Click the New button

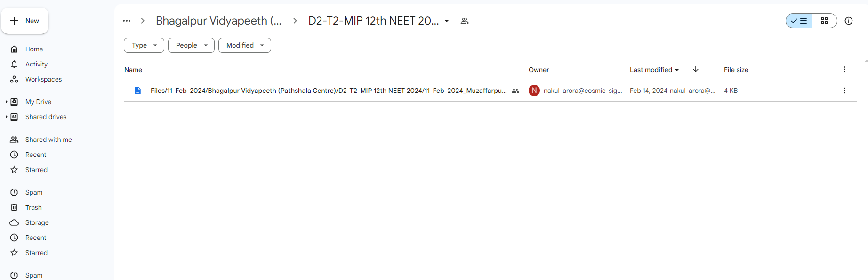click(25, 21)
